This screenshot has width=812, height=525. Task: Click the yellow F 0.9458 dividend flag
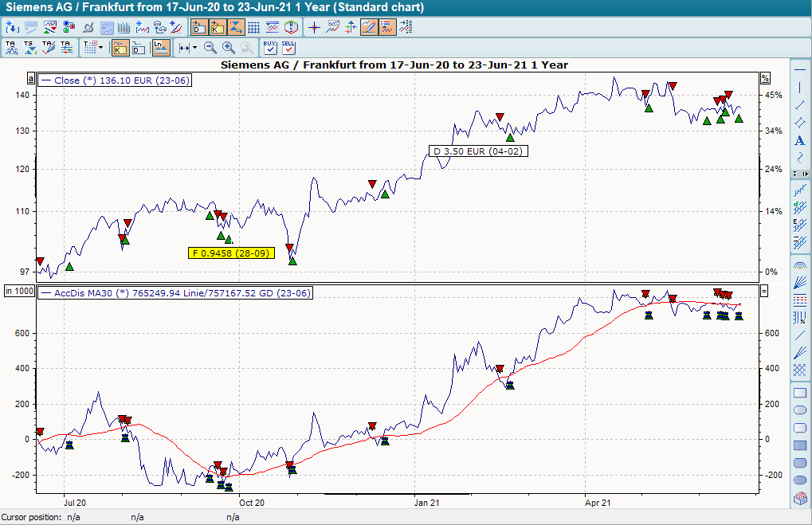(231, 253)
